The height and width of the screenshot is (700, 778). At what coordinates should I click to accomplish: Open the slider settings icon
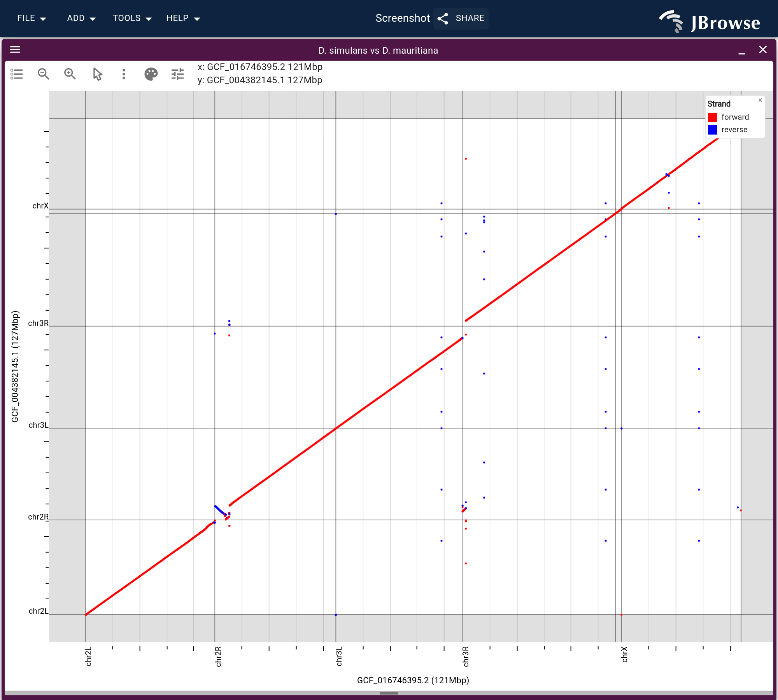tap(178, 74)
